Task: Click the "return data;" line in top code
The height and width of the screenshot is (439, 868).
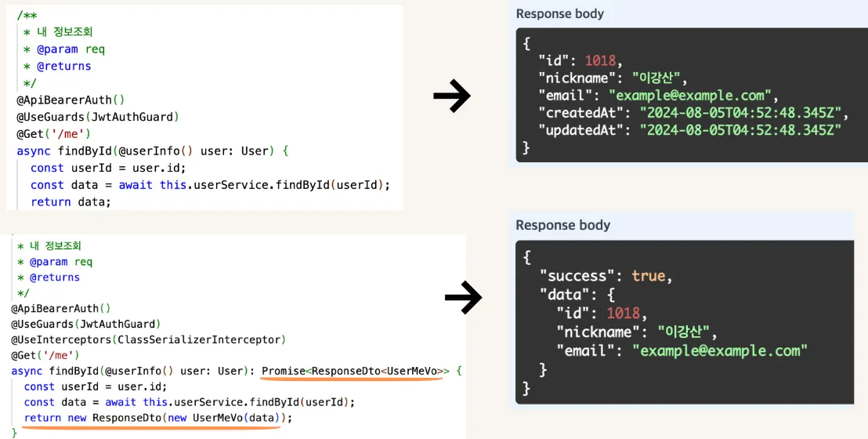Action: tap(71, 201)
